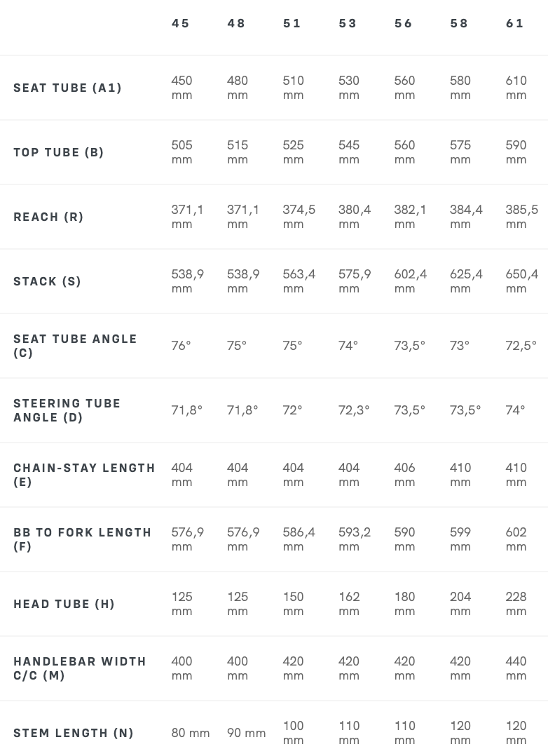Click the HEAD TUBE (H) row label
Screen dimensions: 548x756
(64, 604)
